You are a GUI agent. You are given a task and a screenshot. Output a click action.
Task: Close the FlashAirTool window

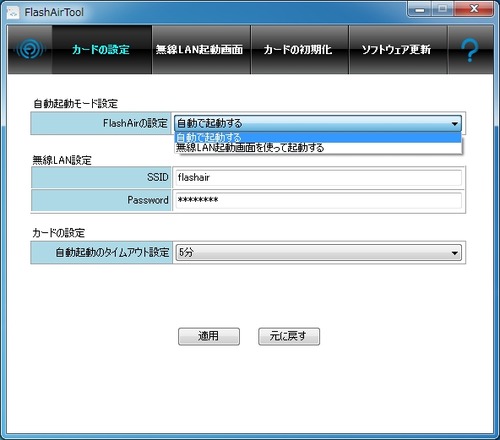coord(474,9)
